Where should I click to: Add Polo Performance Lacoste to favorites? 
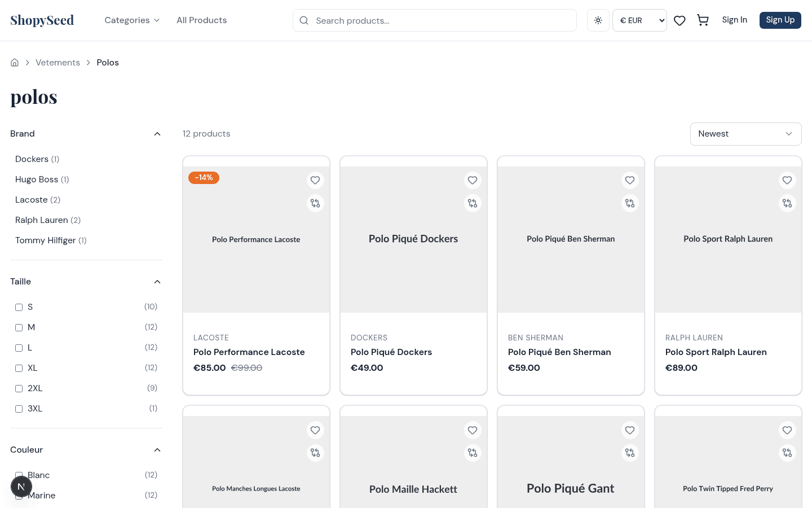pos(315,180)
